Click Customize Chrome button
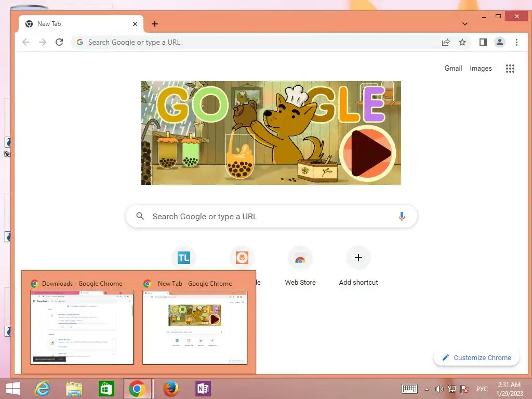Screen dimensions: 532x399 tap(476, 357)
